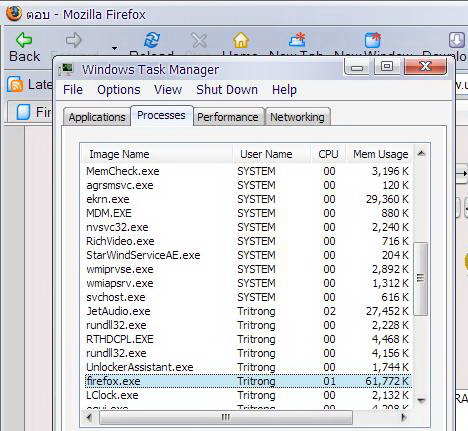The image size is (468, 431).
Task: Click the 29,360 K memory value for ekrn.exe
Action: pos(387,199)
